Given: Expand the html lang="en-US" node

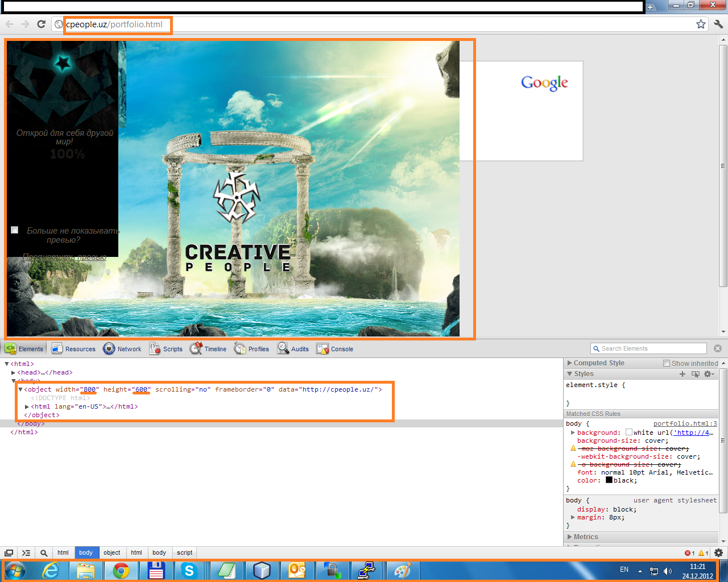Looking at the screenshot, I should (27, 407).
